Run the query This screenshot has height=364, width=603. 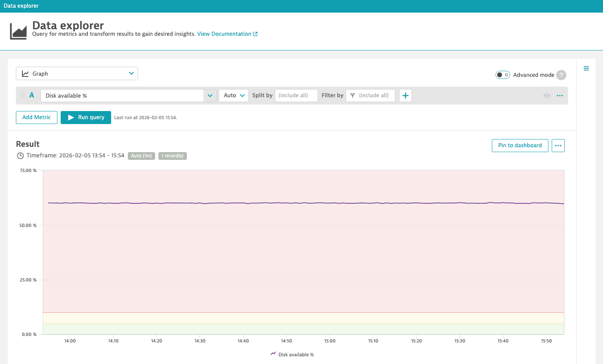click(x=86, y=117)
